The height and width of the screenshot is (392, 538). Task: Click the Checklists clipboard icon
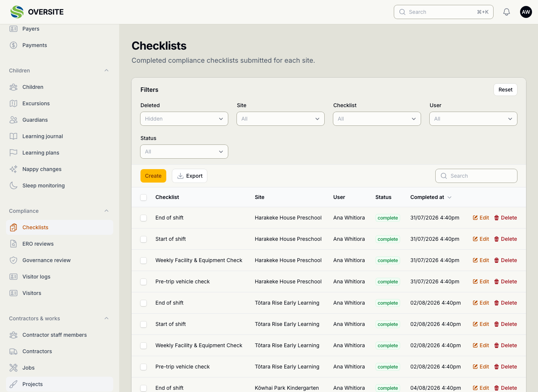pyautogui.click(x=13, y=227)
